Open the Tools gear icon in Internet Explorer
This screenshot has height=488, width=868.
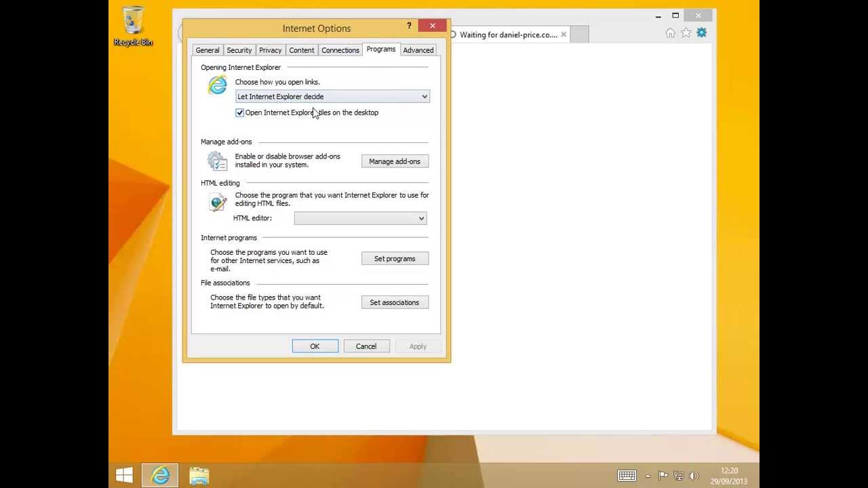tap(701, 33)
